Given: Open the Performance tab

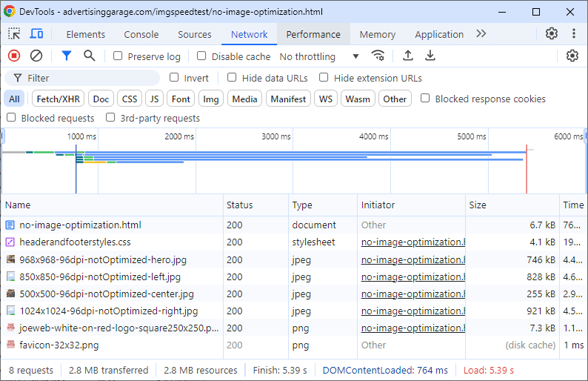Looking at the screenshot, I should [313, 34].
